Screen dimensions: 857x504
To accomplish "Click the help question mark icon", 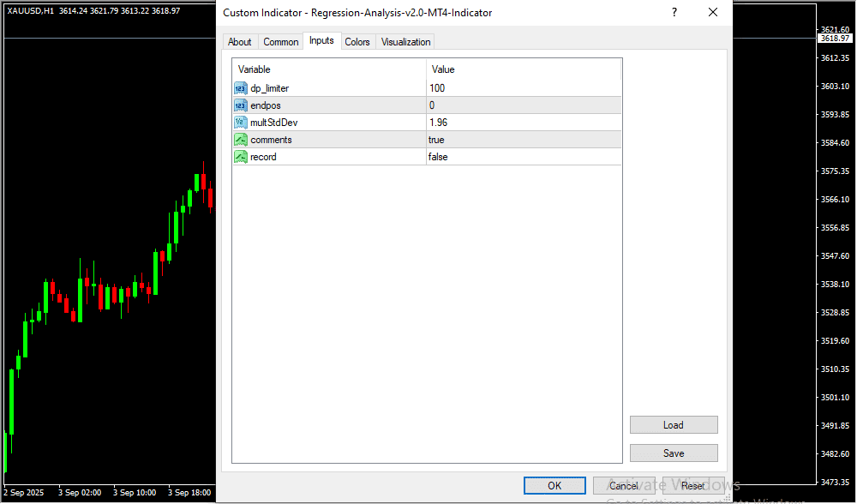I will [674, 13].
